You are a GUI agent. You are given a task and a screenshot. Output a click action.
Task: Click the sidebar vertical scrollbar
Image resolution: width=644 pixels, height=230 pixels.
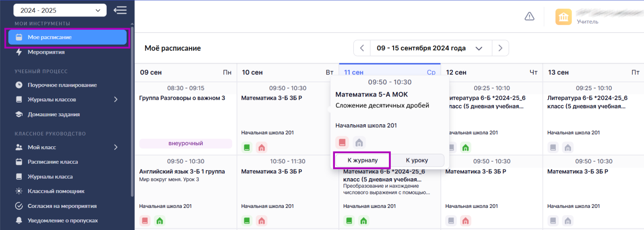(x=132, y=112)
